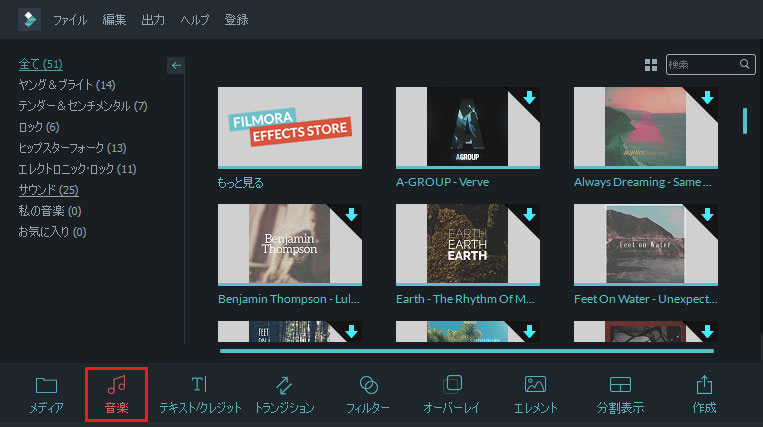Download the bottom-row blue sky track

529,332
